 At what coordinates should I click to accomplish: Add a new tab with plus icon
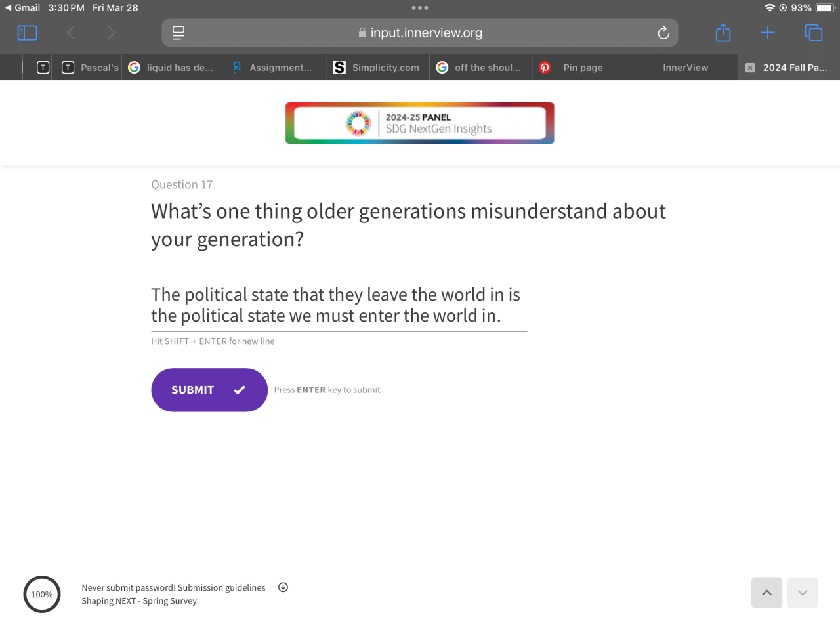768,33
